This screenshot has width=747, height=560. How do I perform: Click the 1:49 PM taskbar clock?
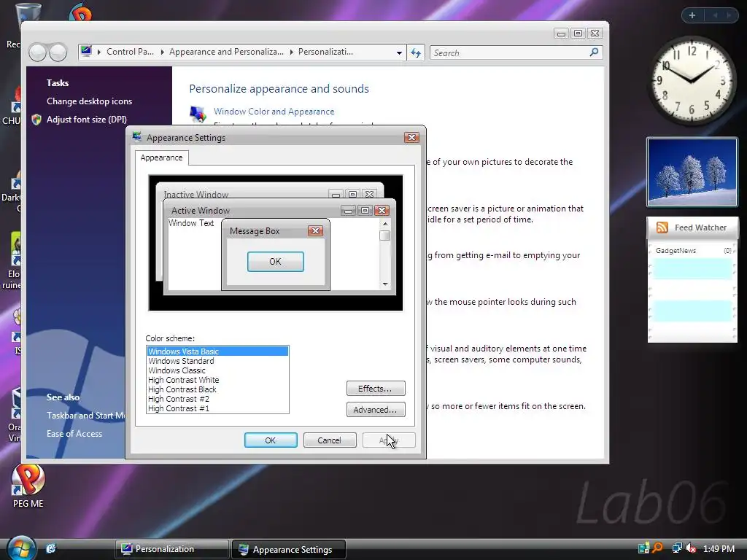coord(719,548)
